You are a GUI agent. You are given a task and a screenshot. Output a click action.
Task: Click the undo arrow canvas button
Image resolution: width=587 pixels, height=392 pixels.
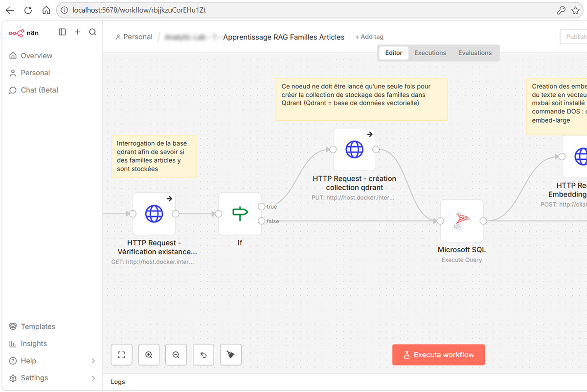click(x=203, y=355)
